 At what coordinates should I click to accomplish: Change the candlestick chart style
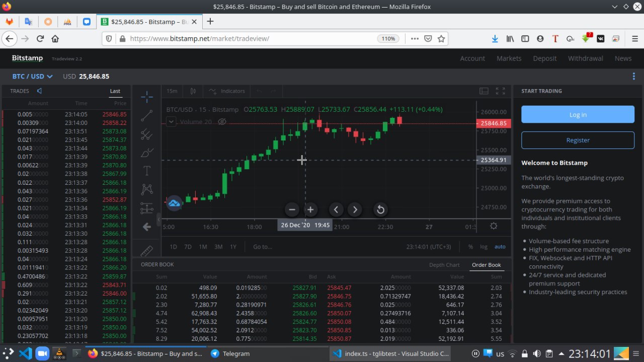(193, 91)
